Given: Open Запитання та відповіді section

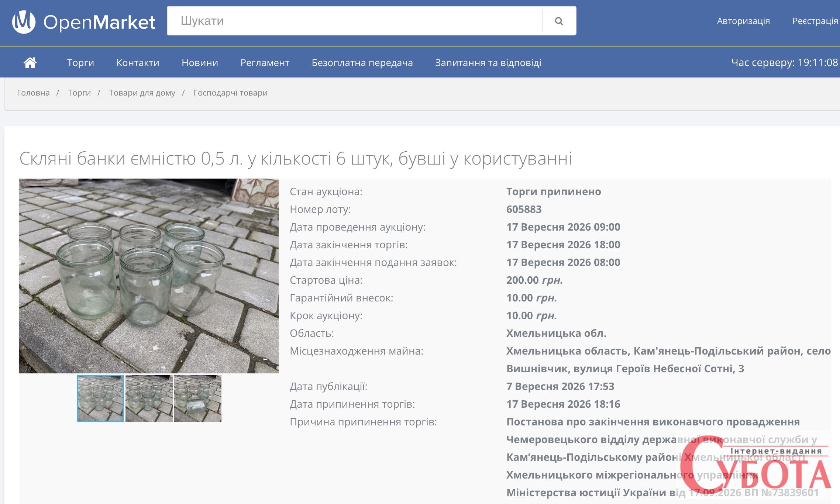Looking at the screenshot, I should point(488,63).
